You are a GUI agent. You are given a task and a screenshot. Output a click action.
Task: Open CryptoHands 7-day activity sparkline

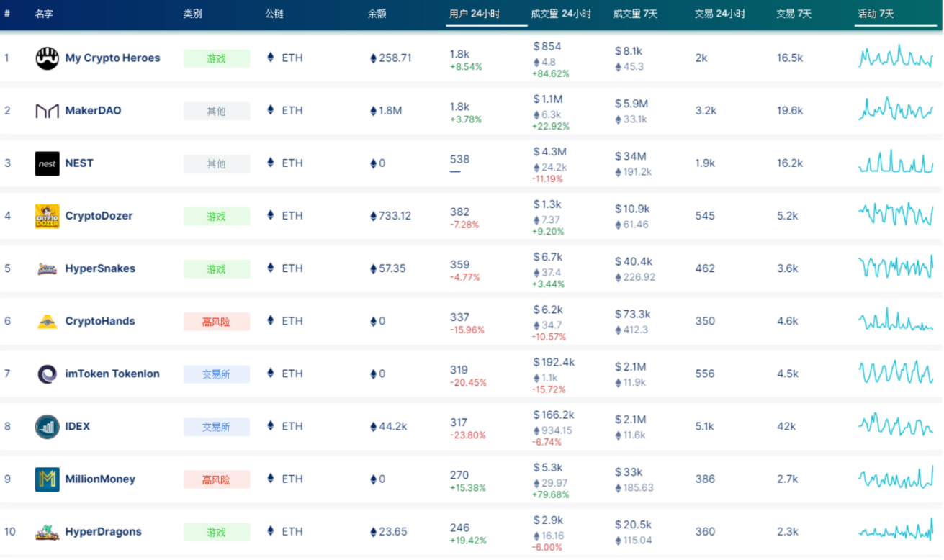(x=896, y=320)
